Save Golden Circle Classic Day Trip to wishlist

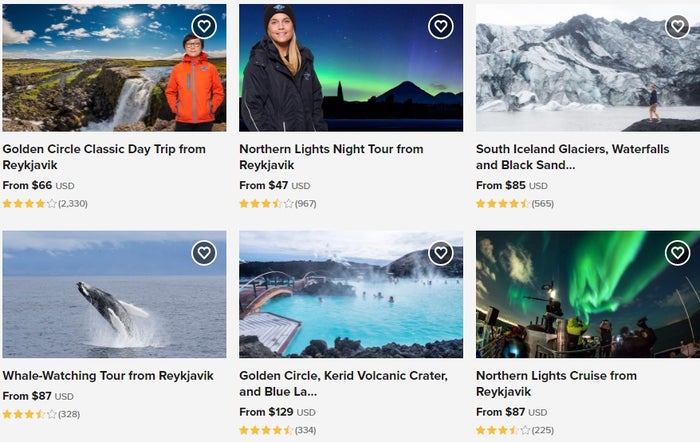point(204,26)
